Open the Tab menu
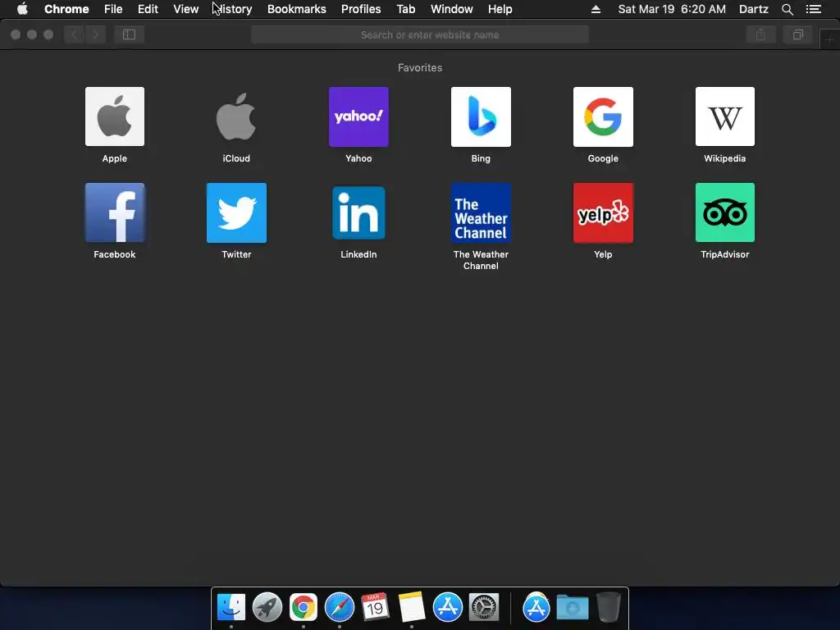 click(x=405, y=9)
